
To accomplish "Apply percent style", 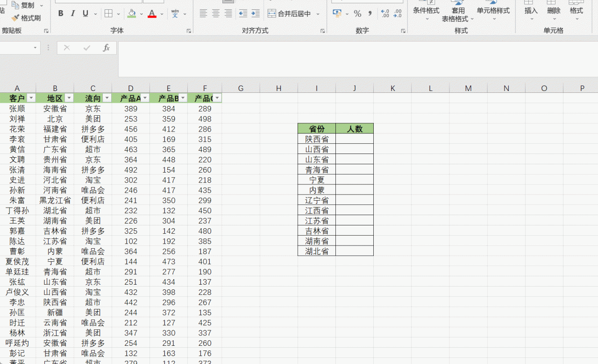I will [357, 14].
